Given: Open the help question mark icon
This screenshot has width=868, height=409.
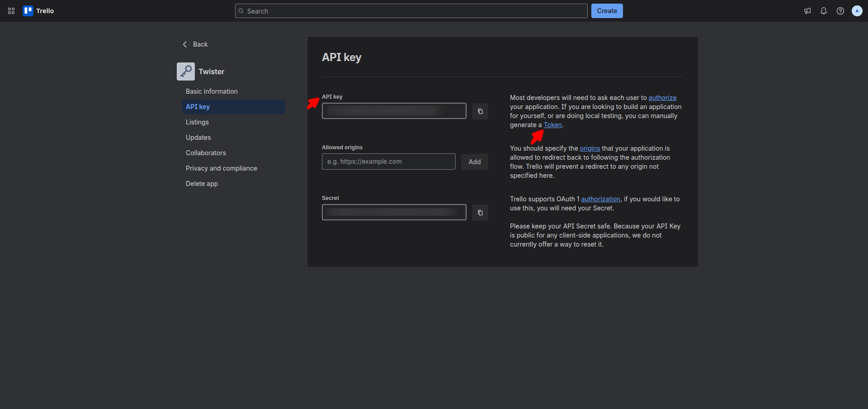Looking at the screenshot, I should coord(840,11).
